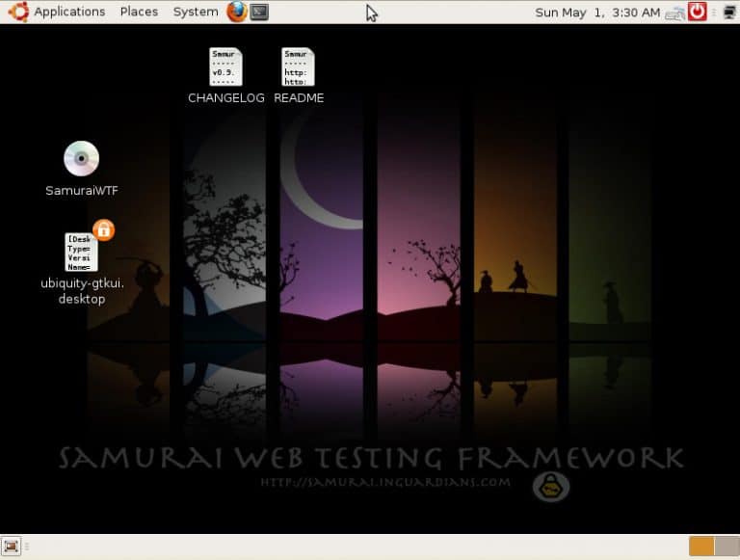Screen dimensions: 740x560
Task: Open the calendar from the date and time
Action: point(597,12)
